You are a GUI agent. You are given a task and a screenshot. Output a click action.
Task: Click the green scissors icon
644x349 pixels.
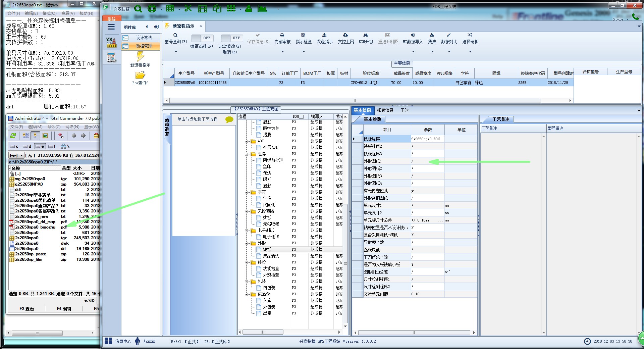pyautogui.click(x=188, y=8)
